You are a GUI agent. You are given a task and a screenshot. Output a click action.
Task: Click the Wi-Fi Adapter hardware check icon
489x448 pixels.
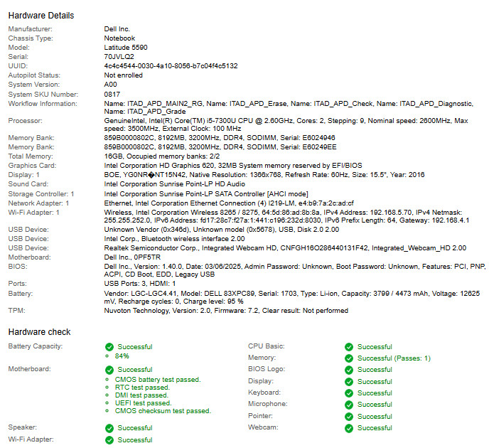pos(109,440)
